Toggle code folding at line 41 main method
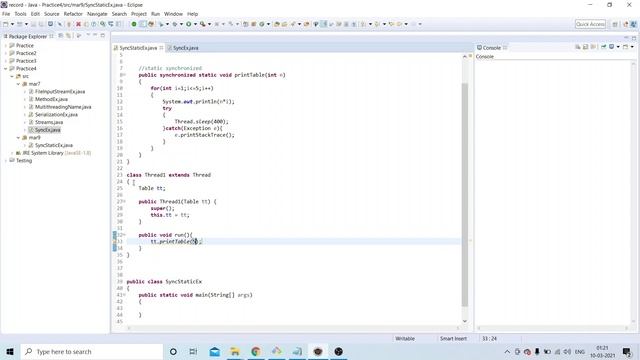Screen dimensions: 640x360 [x=124, y=295]
